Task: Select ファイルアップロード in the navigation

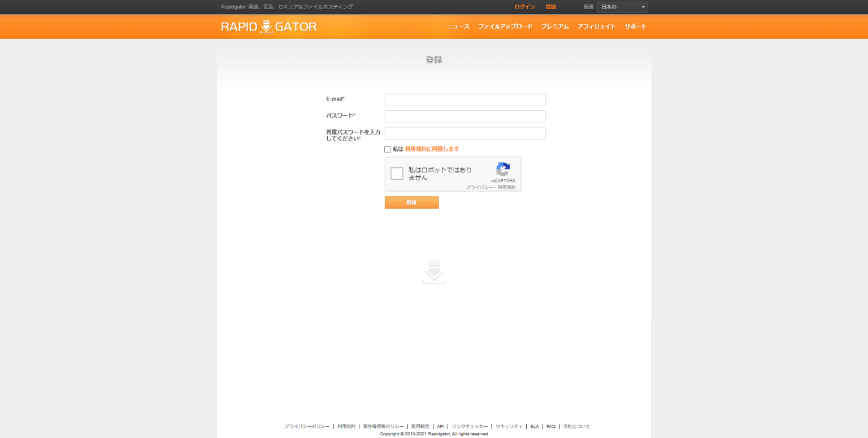Action: click(x=506, y=26)
